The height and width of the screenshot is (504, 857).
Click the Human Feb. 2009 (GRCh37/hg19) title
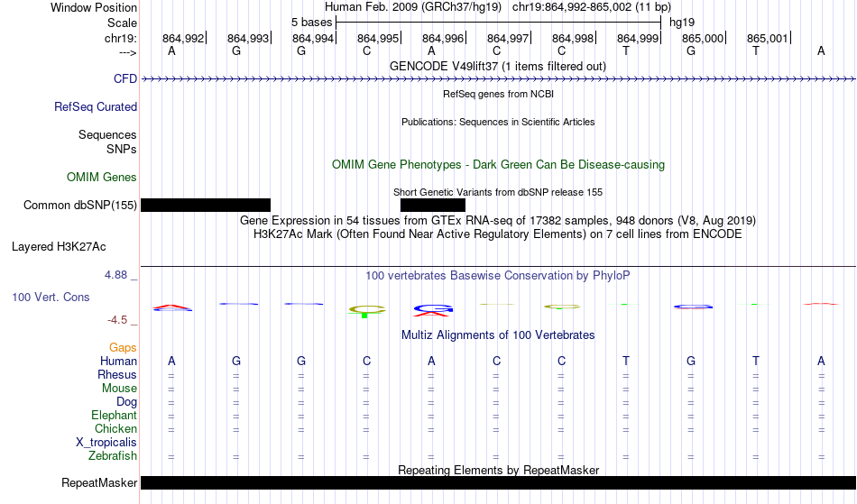click(x=413, y=7)
